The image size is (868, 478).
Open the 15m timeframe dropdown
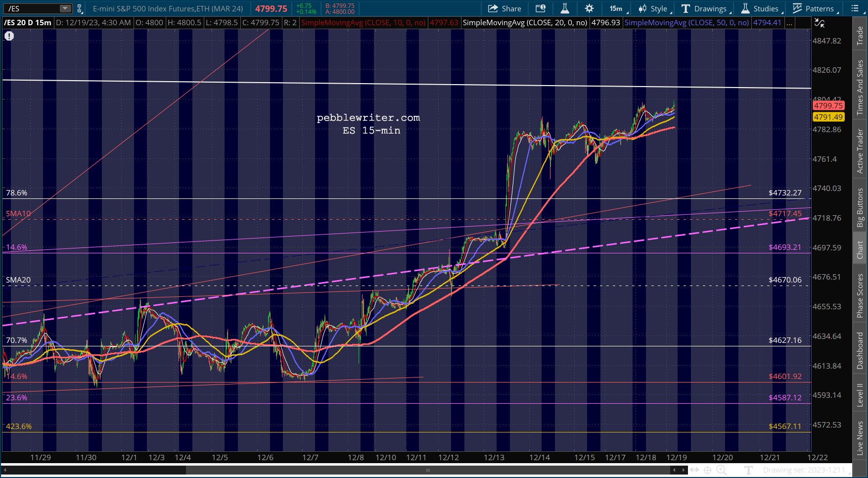pyautogui.click(x=617, y=8)
